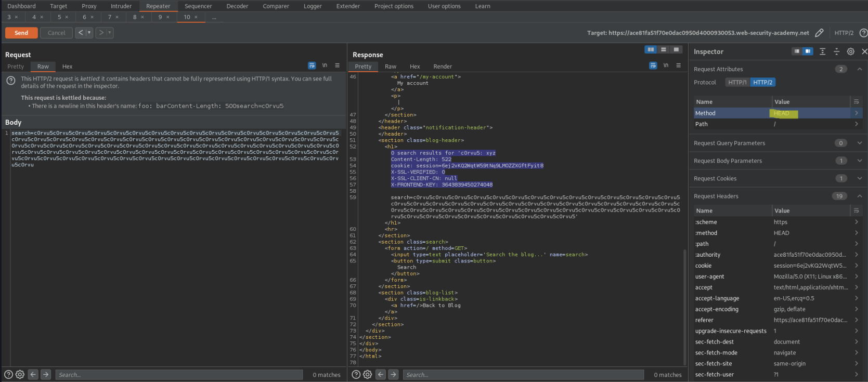Toggle \n icon in Response panel
This screenshot has height=382, width=868.
tap(666, 65)
